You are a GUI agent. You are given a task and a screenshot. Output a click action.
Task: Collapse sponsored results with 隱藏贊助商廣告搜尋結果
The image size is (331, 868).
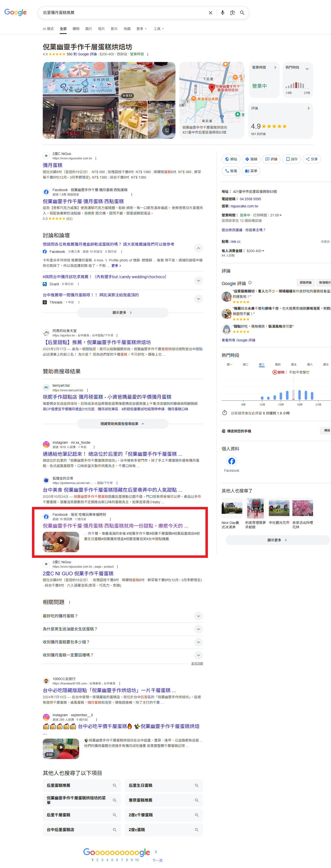(123, 424)
